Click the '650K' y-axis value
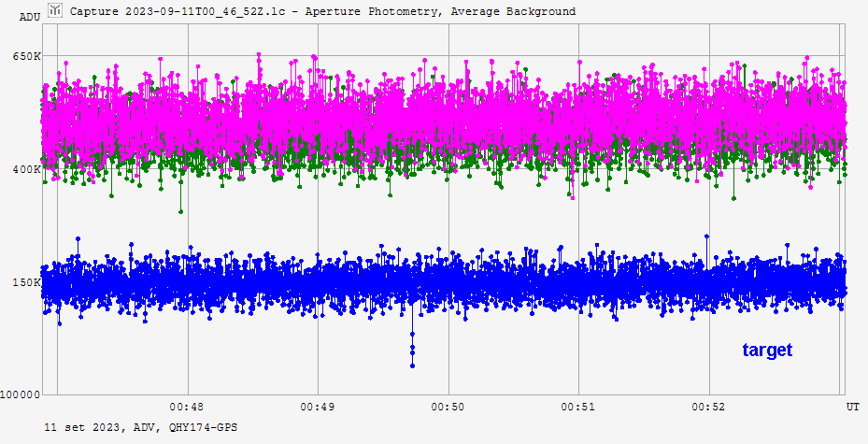This screenshot has width=868, height=444. [x=27, y=56]
